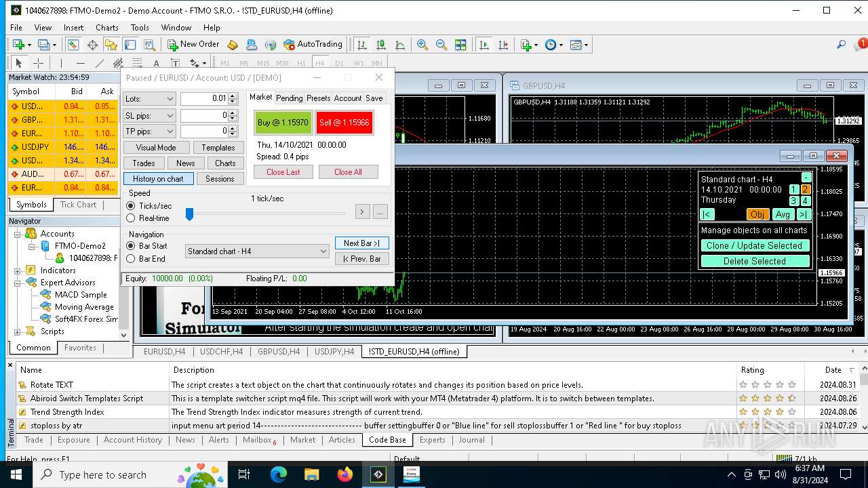Image resolution: width=868 pixels, height=488 pixels.
Task: Click Sell @ 1.15966 button
Action: point(344,123)
